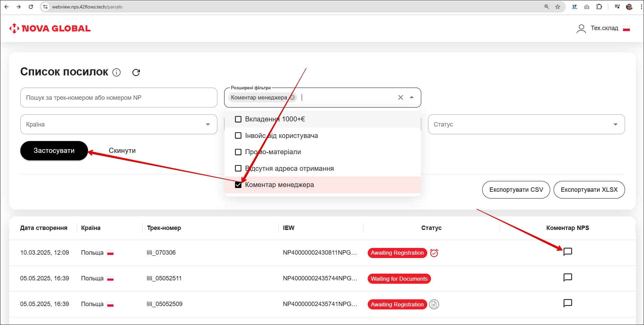Click Експортувати XLSX button
644x325 pixels.
click(x=589, y=190)
